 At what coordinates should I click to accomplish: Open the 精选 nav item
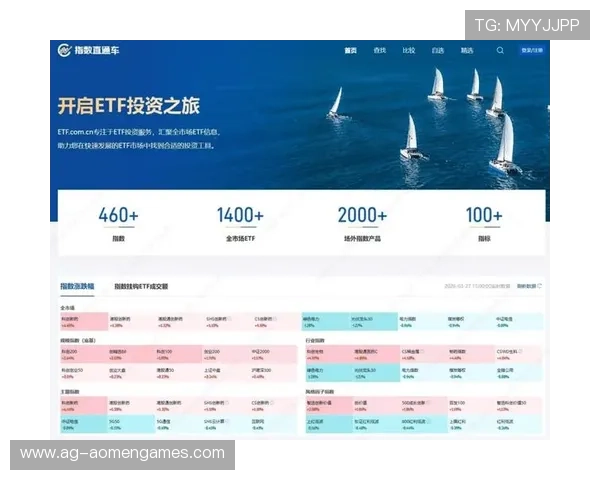(466, 50)
